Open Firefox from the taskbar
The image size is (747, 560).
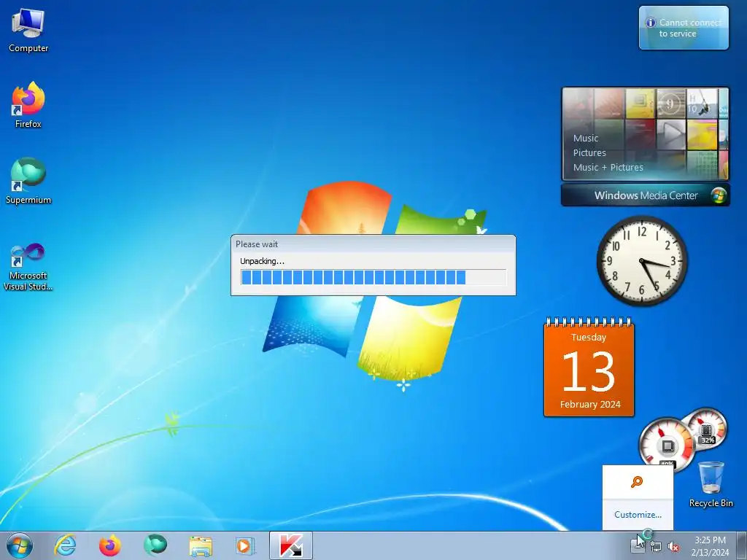tap(109, 545)
